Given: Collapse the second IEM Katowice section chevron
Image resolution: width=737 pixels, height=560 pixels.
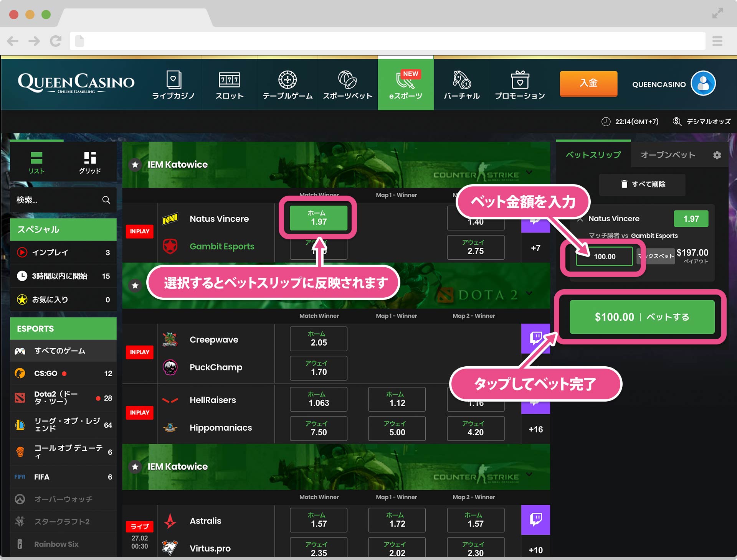Looking at the screenshot, I should click(x=529, y=474).
